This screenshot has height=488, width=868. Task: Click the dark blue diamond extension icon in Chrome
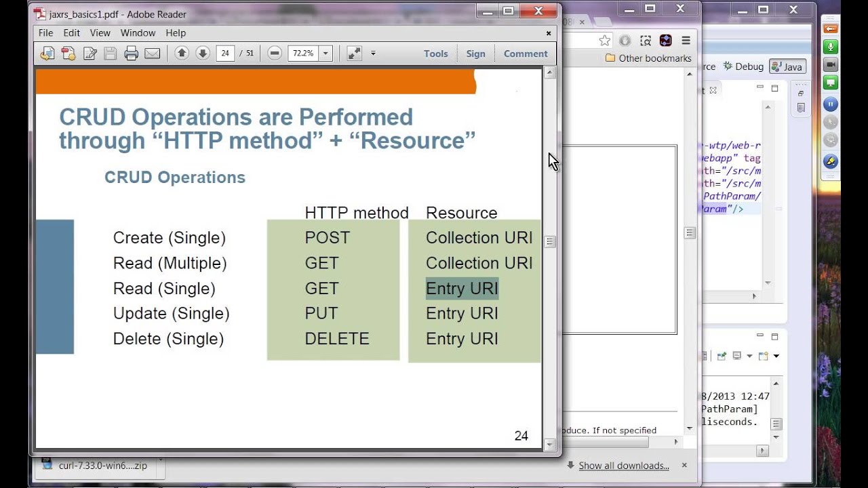[665, 41]
